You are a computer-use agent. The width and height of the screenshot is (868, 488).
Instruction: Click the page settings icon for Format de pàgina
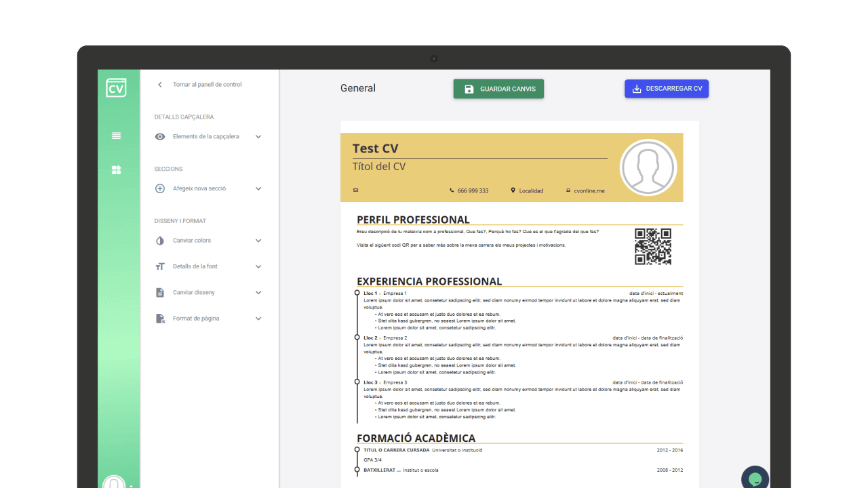coord(160,319)
